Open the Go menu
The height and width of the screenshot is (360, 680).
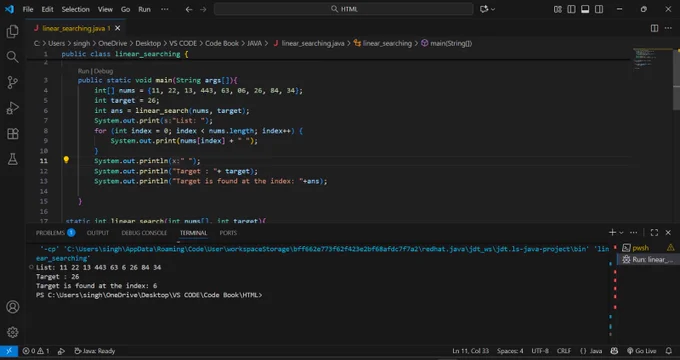click(125, 9)
